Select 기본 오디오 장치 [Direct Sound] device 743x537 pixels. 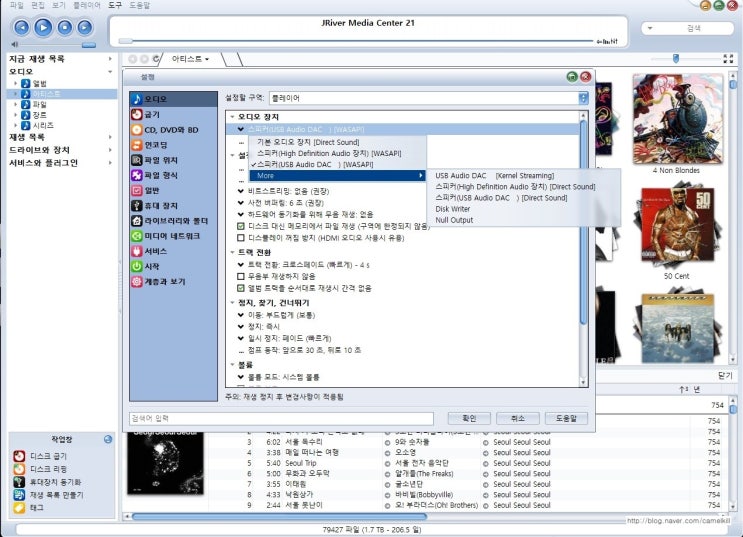[308, 142]
